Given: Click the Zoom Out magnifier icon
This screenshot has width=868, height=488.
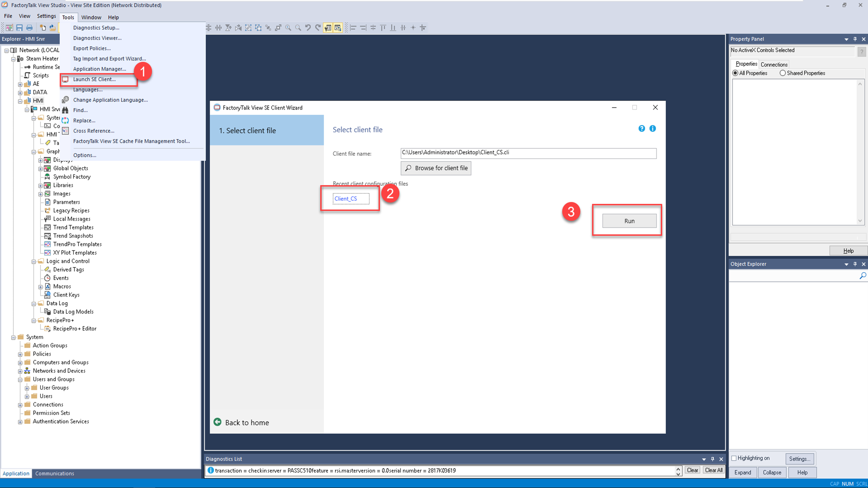Looking at the screenshot, I should pos(298,27).
